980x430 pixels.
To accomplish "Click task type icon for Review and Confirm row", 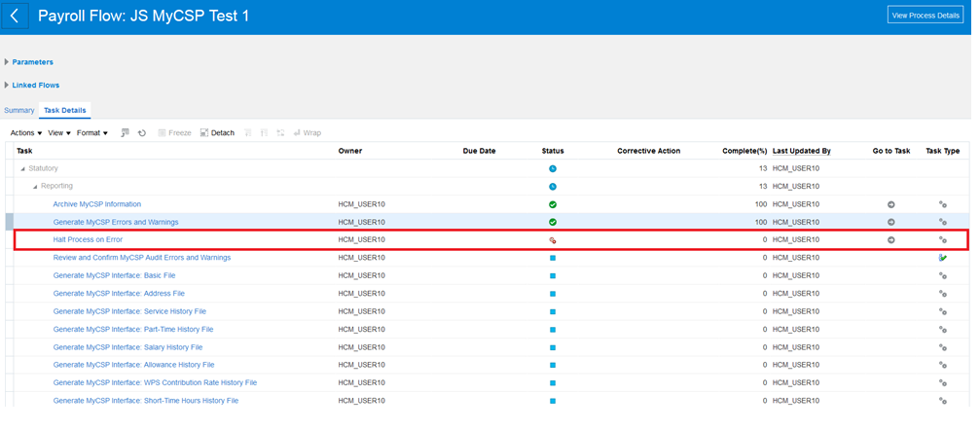I will [x=942, y=258].
